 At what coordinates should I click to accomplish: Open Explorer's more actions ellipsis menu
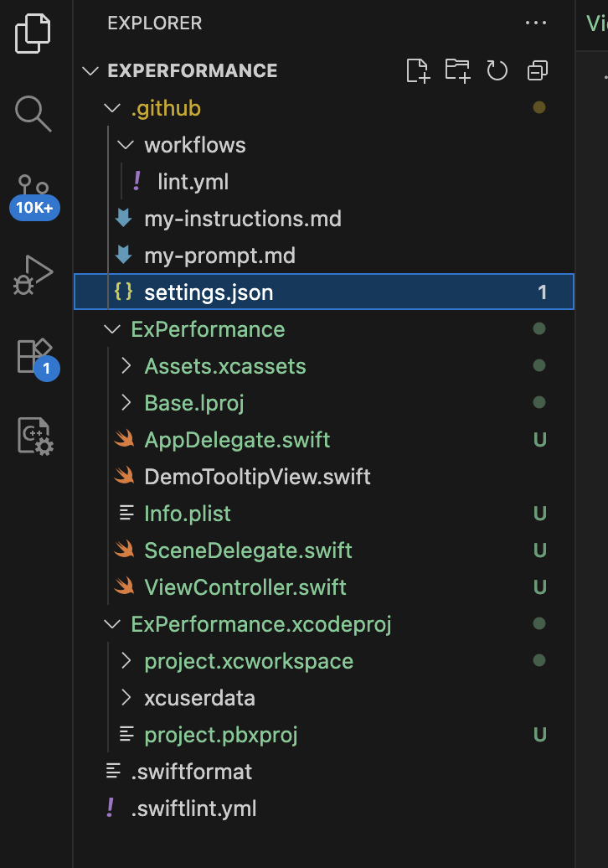pos(535,23)
